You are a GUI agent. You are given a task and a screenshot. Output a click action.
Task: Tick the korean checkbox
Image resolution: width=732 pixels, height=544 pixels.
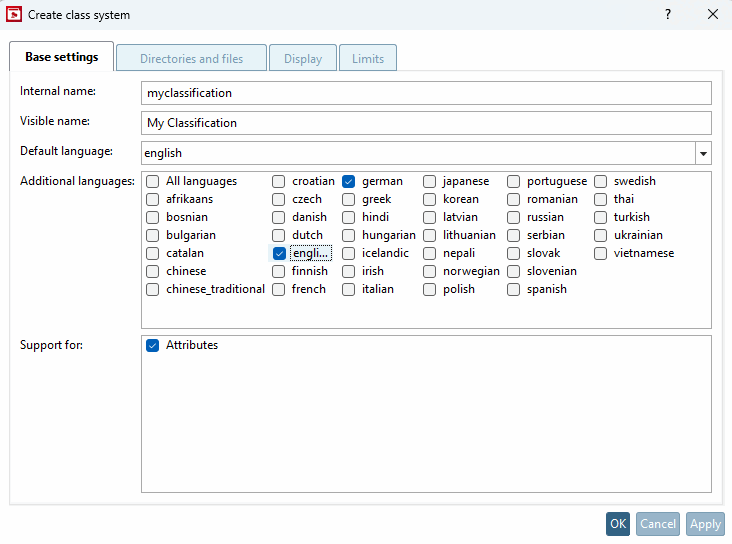coord(429,199)
